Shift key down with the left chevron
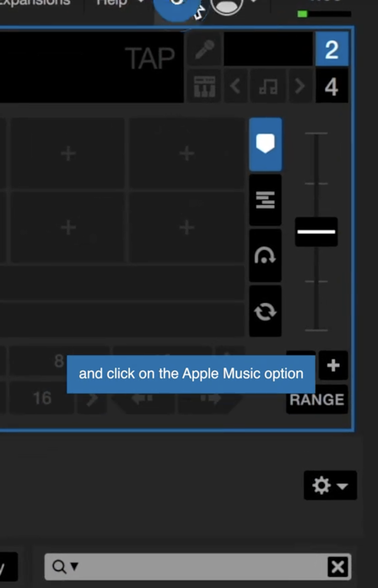The image size is (378, 588). tap(236, 86)
